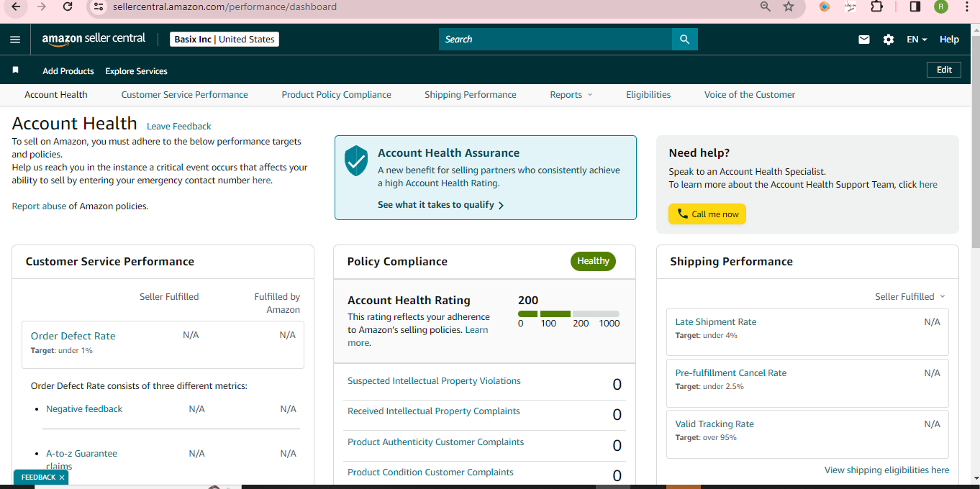Click the green Healthy status badge

593,261
